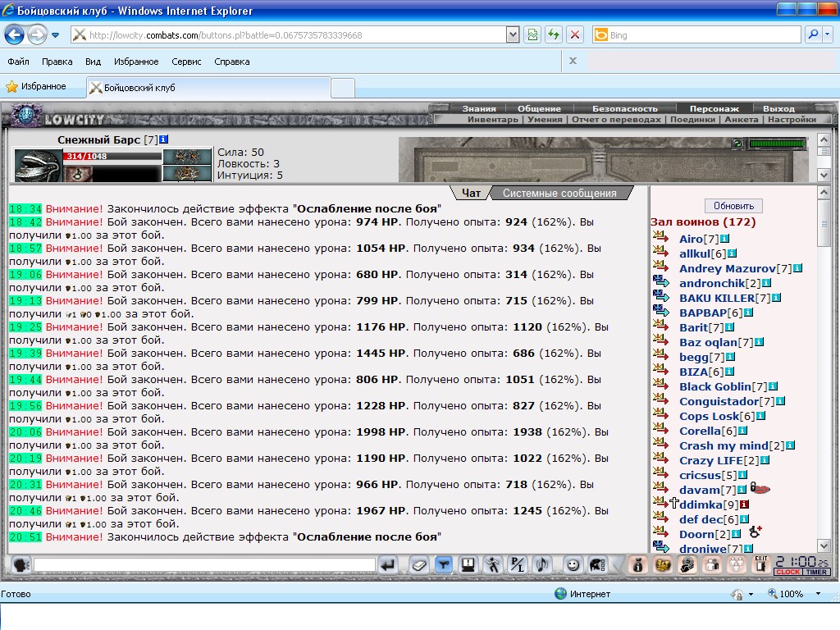Screen dimensions: 840x630
Task: Click the running figure icon in chat toolbar
Action: point(493,565)
